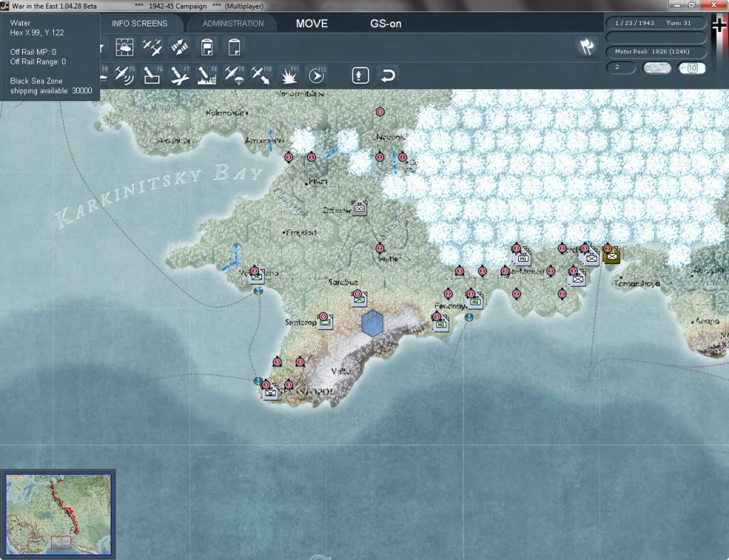
Task: Click the three-aircraft air doctrine icon
Action: (x=152, y=47)
